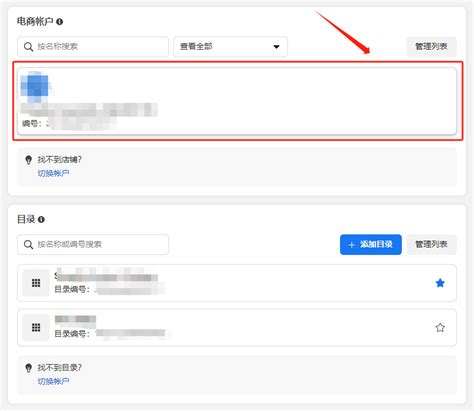Click 切换帐户 link under 找不到店铺?
The height and width of the screenshot is (411, 474).
tap(53, 173)
